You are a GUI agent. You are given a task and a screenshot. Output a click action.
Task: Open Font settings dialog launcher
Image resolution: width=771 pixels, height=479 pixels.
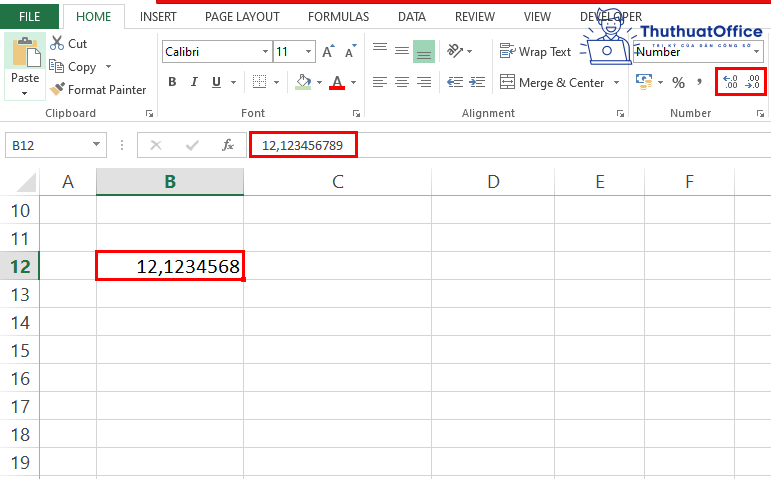tap(356, 114)
